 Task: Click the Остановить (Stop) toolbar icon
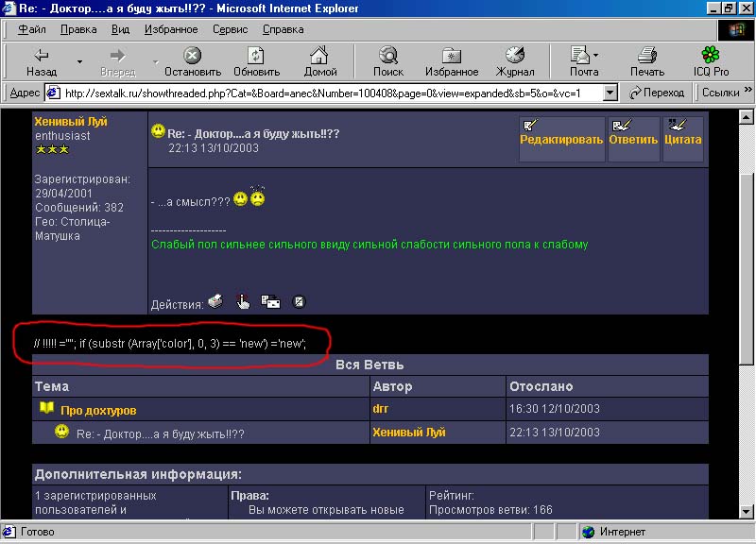(192, 61)
